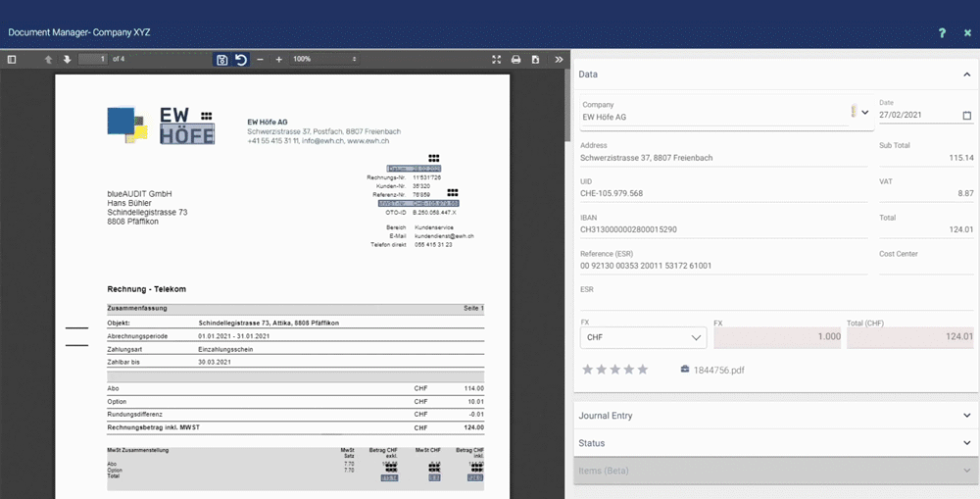
Task: Switch PDF to presentation mode
Action: click(497, 60)
